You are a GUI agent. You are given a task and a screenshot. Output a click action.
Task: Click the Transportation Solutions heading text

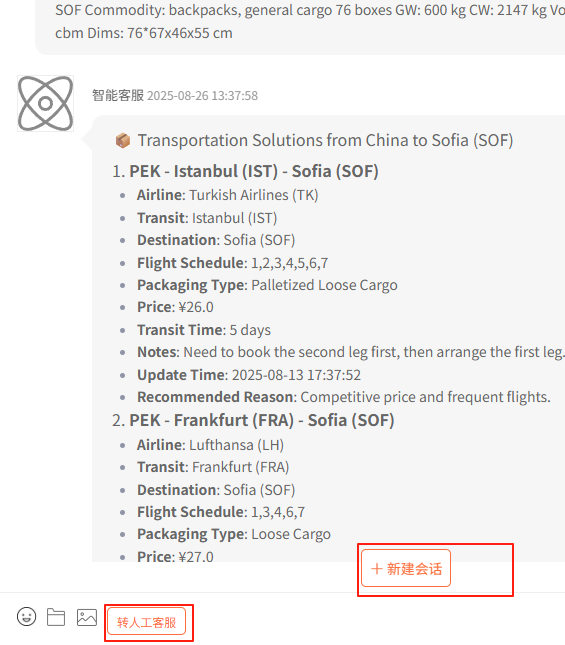[x=325, y=140]
